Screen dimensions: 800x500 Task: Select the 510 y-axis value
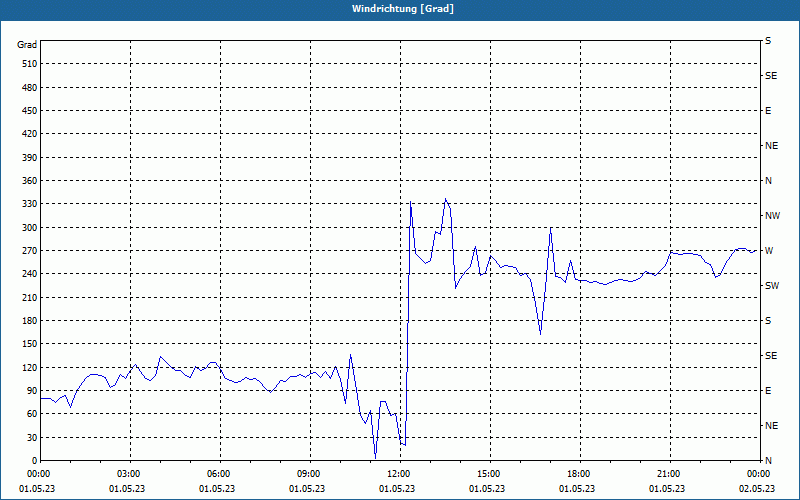(30, 64)
